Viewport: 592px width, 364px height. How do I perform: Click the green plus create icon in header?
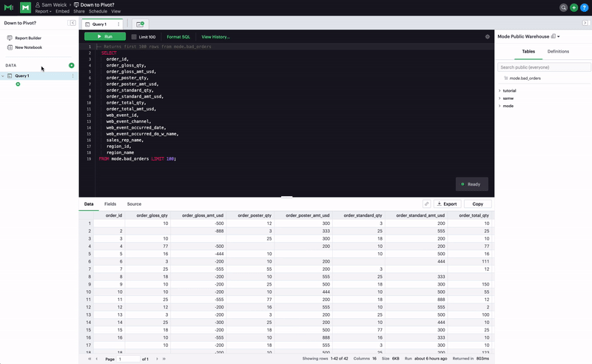573,7
